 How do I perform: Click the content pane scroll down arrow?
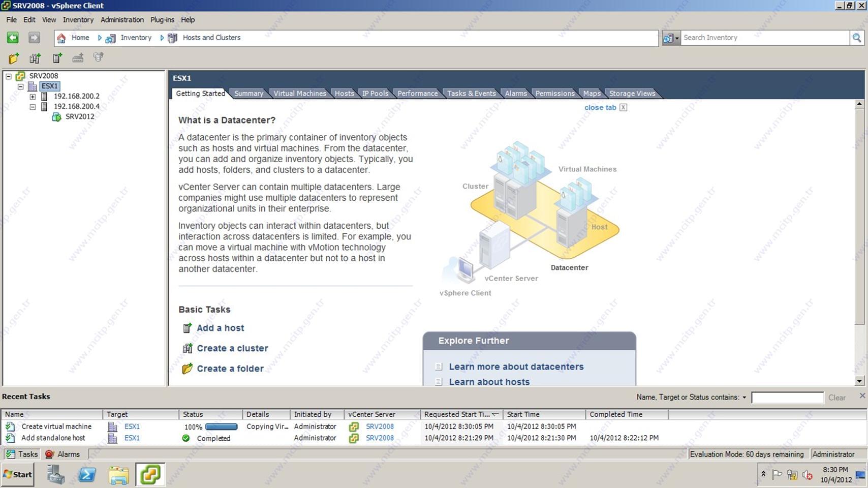tap(859, 381)
